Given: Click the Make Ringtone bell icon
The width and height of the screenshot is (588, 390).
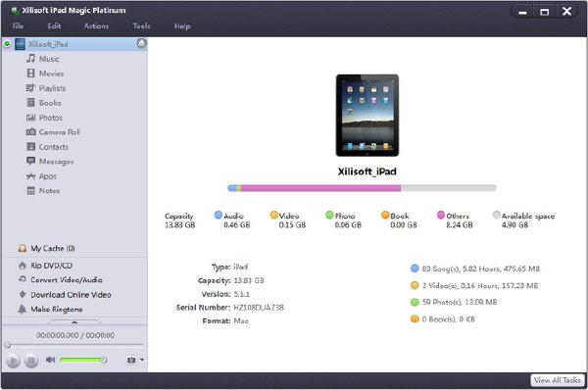Looking at the screenshot, I should [x=23, y=309].
